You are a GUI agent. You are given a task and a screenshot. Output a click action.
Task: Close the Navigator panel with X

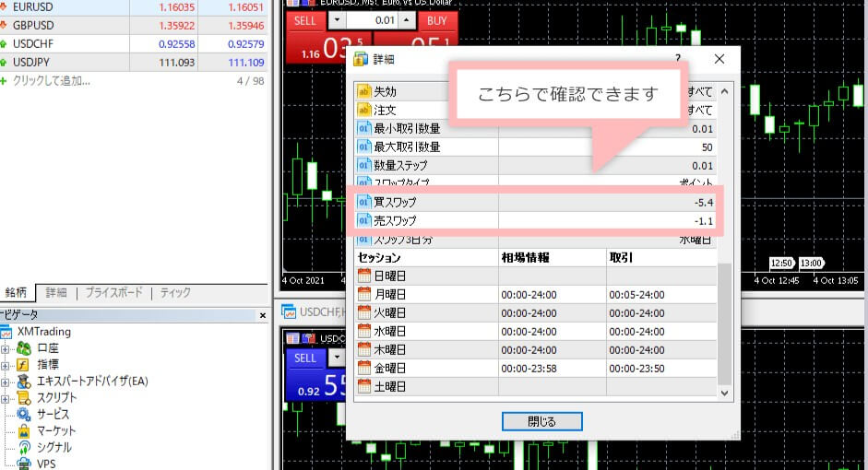point(263,315)
